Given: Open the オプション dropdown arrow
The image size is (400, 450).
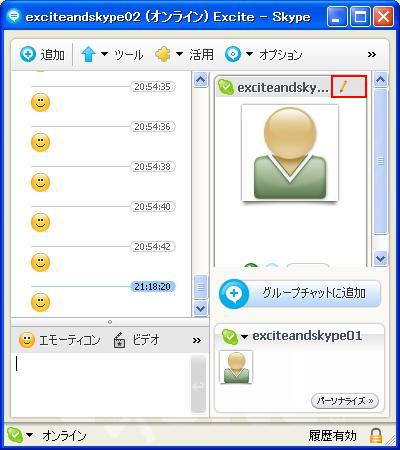Looking at the screenshot, I should (249, 54).
